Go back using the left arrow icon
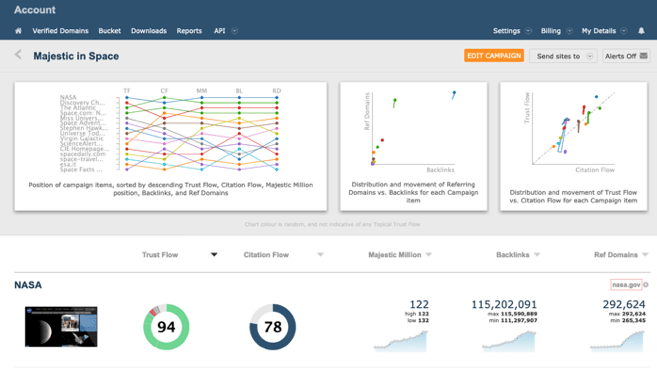This screenshot has width=657, height=372. [x=18, y=54]
